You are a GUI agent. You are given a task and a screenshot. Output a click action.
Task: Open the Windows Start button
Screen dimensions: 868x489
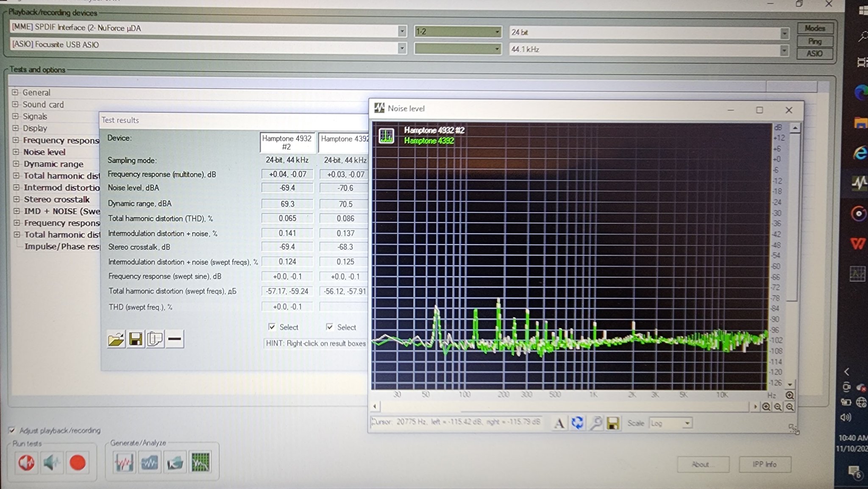point(863,10)
